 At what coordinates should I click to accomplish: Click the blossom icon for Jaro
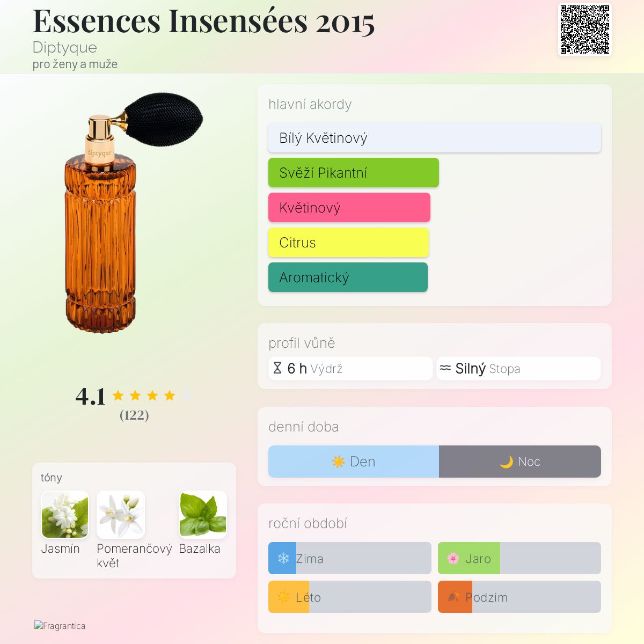453,558
